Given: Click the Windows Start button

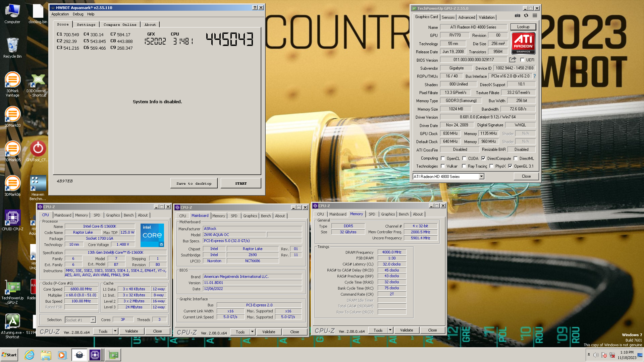Looking at the screenshot, I should pos(9,355).
